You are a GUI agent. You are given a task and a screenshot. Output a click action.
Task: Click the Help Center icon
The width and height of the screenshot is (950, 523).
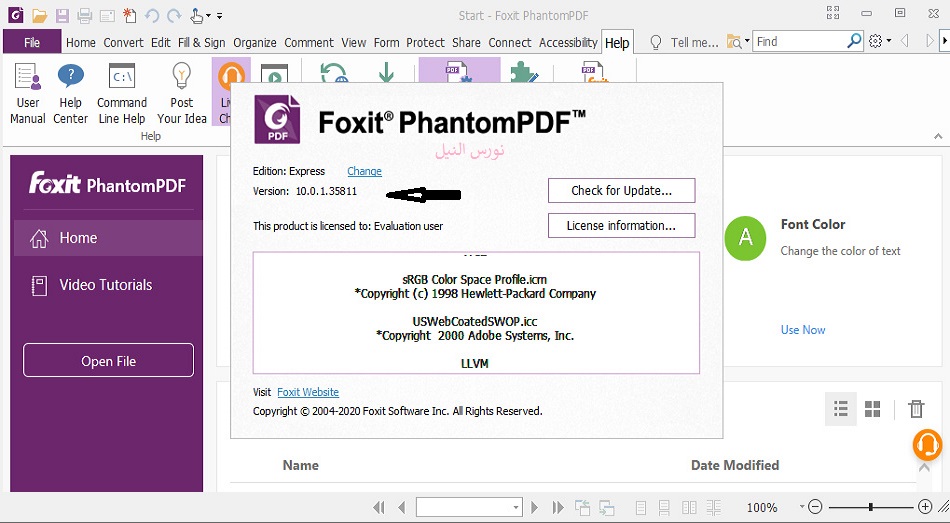[70, 92]
